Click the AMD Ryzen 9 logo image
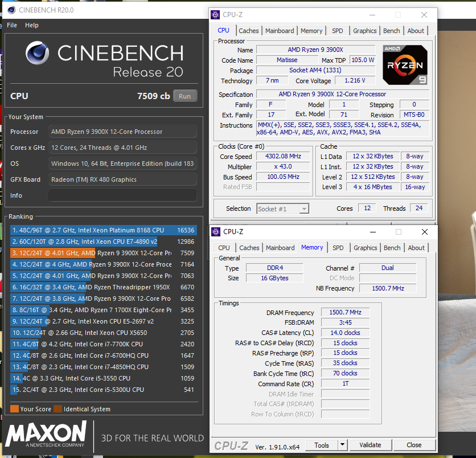This screenshot has width=476, height=458. tap(404, 65)
